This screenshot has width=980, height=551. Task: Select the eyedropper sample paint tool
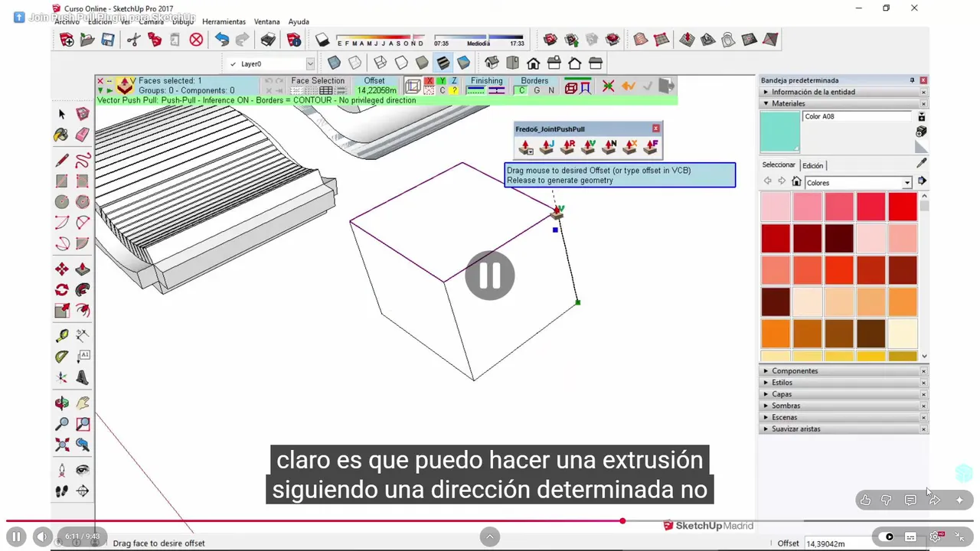(x=921, y=162)
